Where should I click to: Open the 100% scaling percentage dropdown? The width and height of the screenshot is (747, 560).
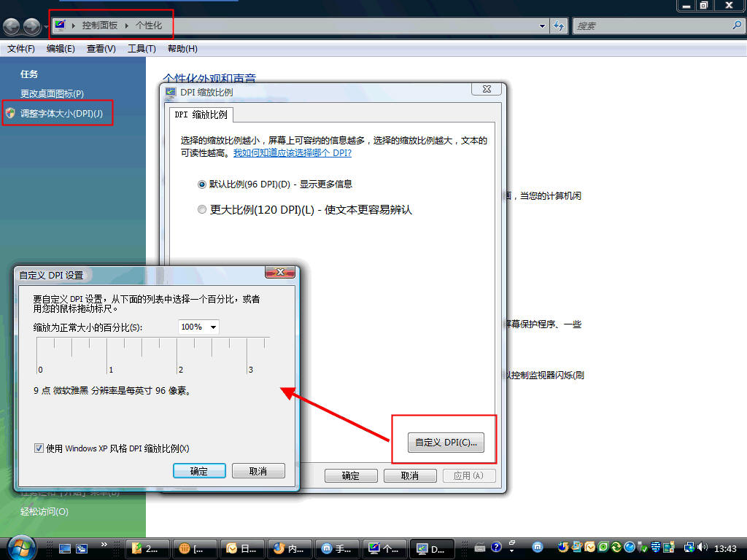click(x=198, y=327)
